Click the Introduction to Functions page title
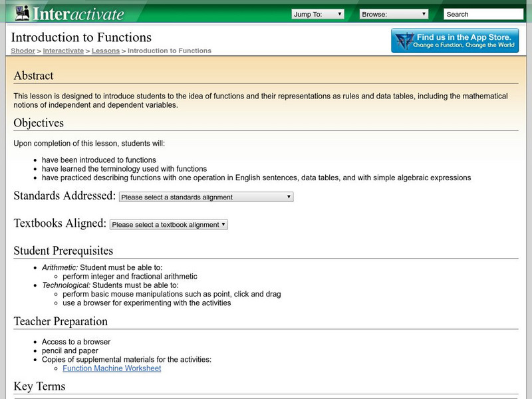 click(81, 37)
